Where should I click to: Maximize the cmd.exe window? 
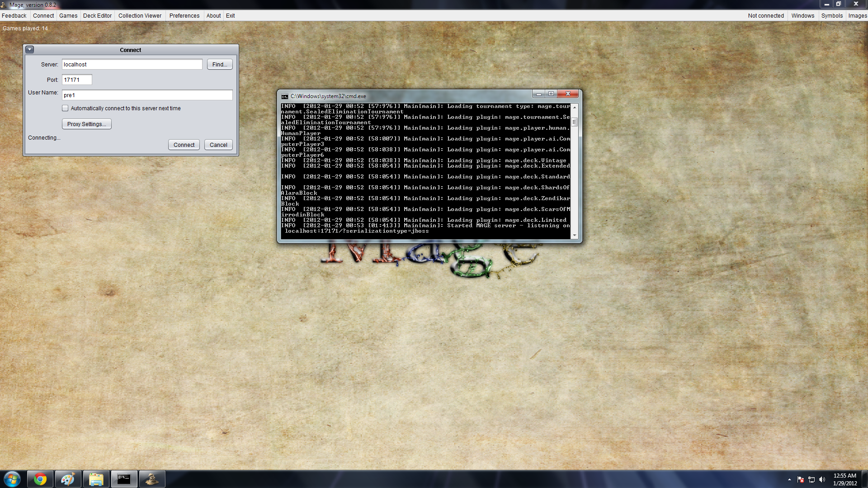point(551,94)
